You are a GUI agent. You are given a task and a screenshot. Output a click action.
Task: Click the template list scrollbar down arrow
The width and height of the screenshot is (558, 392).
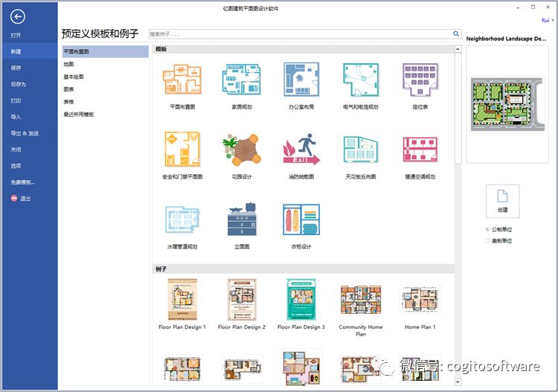point(458,382)
